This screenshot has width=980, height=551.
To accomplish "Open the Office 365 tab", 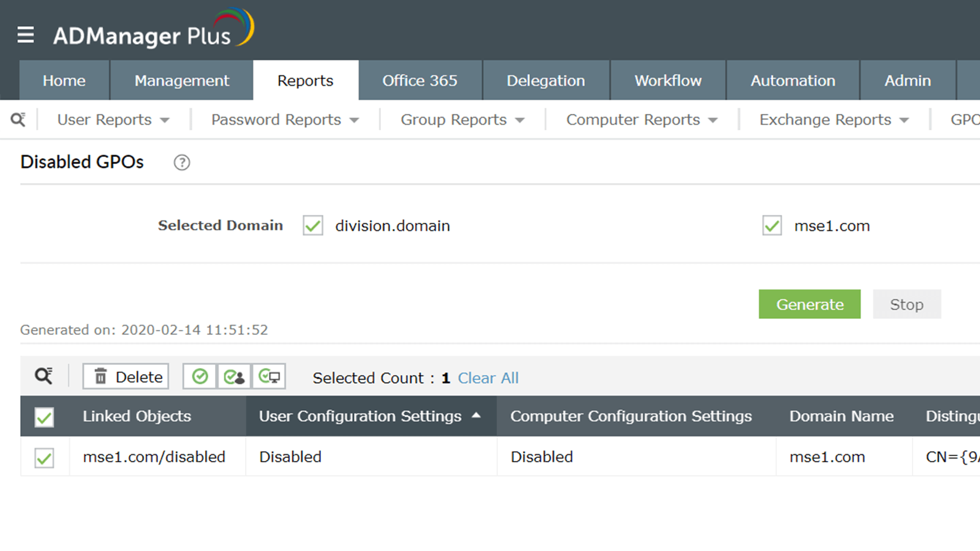I will (420, 80).
